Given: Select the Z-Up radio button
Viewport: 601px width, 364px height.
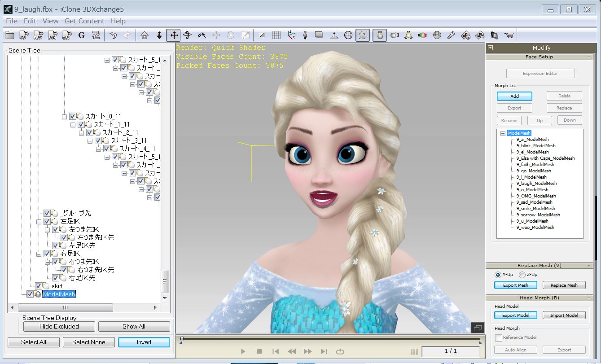Looking at the screenshot, I should (522, 275).
